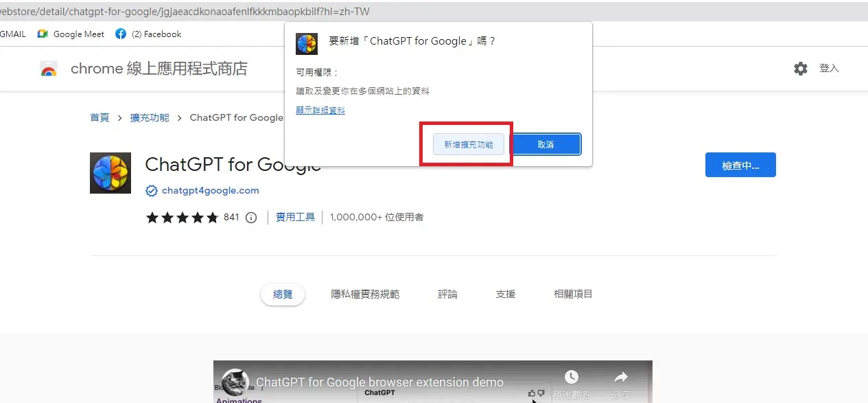The image size is (868, 403).
Task: Go to the 首頁 breadcrumb
Action: point(99,117)
